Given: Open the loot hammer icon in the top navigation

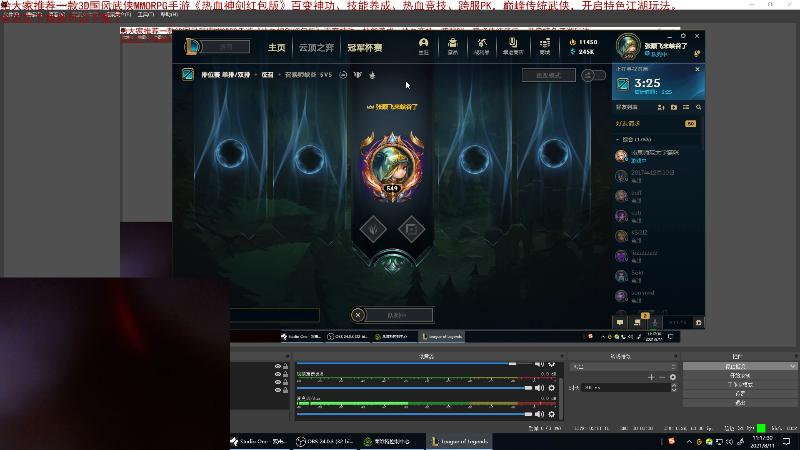Looking at the screenshot, I should click(x=482, y=43).
